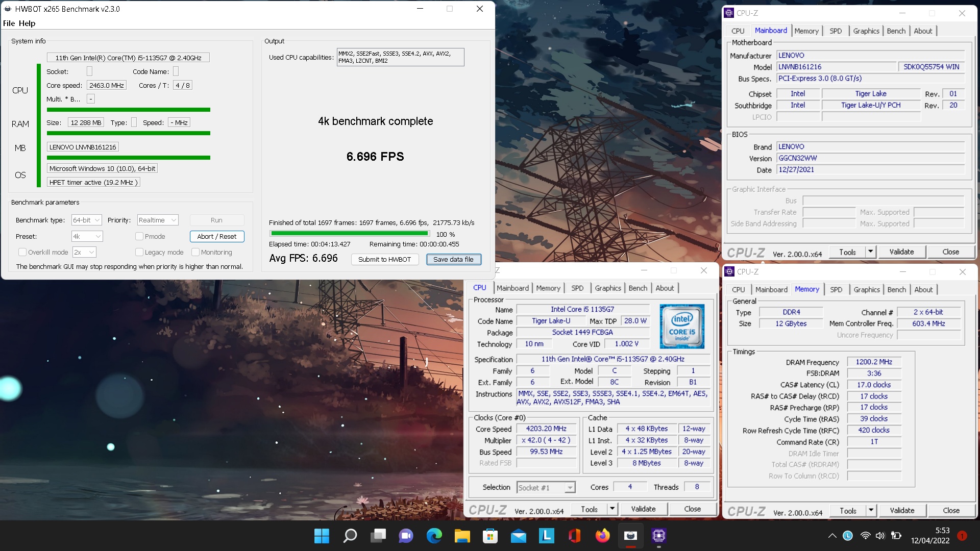Screen dimensions: 980x551
Task: Click CPU-Z Mainboard window title icon
Action: click(x=729, y=13)
